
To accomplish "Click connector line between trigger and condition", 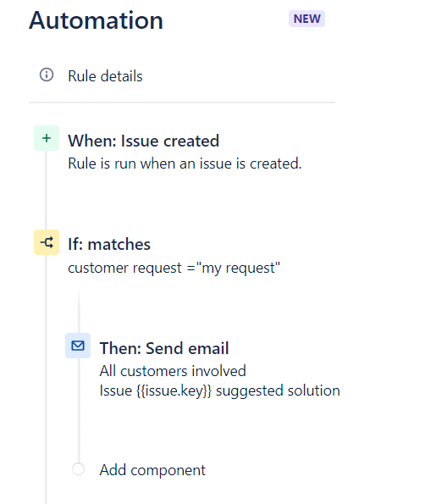I will [46, 191].
